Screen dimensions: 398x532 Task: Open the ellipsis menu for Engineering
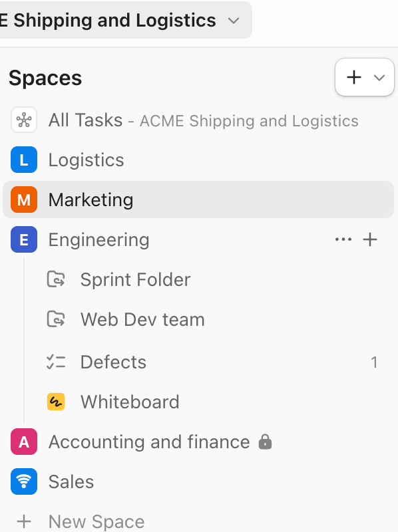click(x=343, y=239)
